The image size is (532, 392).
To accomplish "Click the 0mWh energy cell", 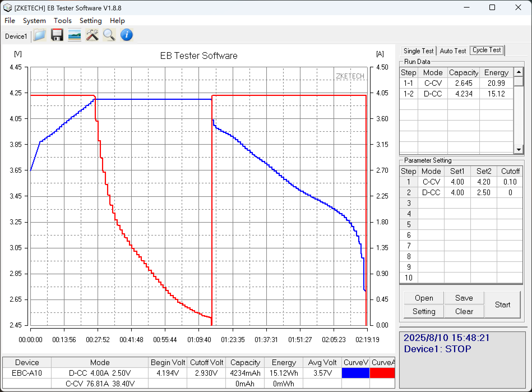I will (284, 384).
